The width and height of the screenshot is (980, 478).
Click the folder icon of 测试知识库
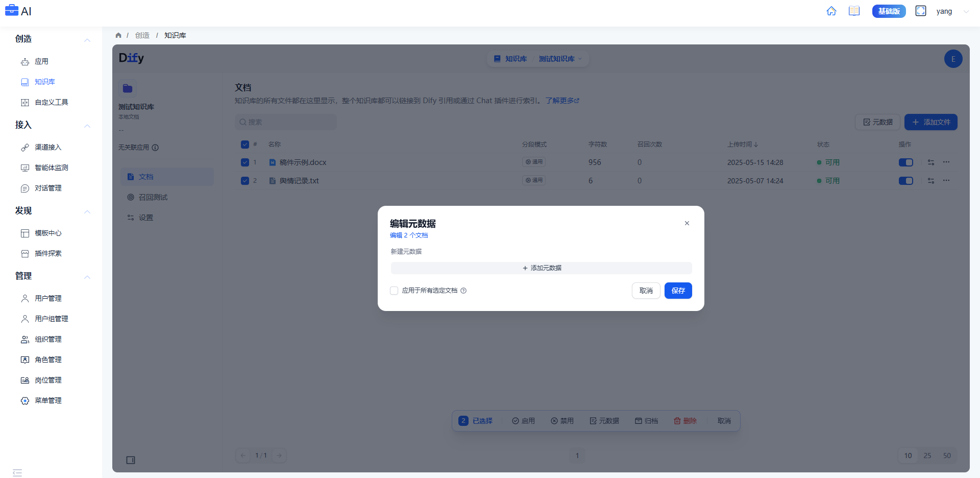coord(128,88)
